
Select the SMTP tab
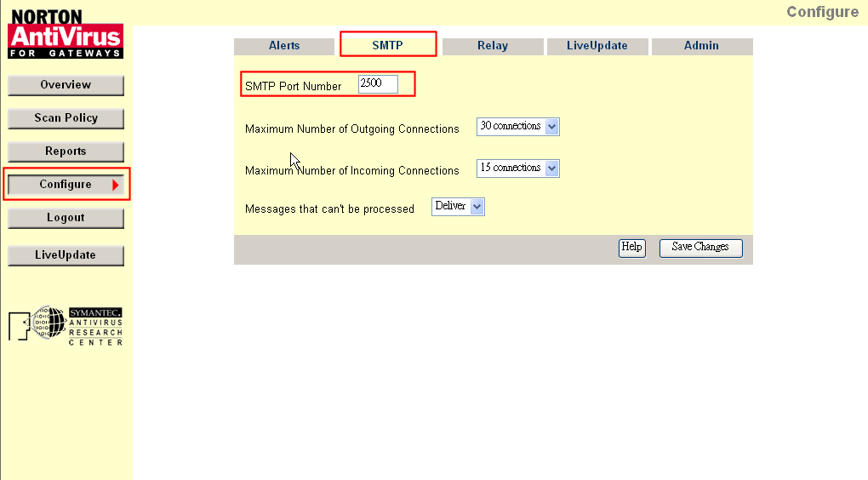pos(388,46)
